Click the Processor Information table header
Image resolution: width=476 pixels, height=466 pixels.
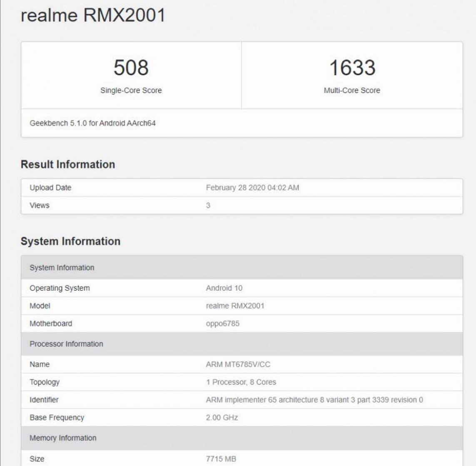coord(66,344)
